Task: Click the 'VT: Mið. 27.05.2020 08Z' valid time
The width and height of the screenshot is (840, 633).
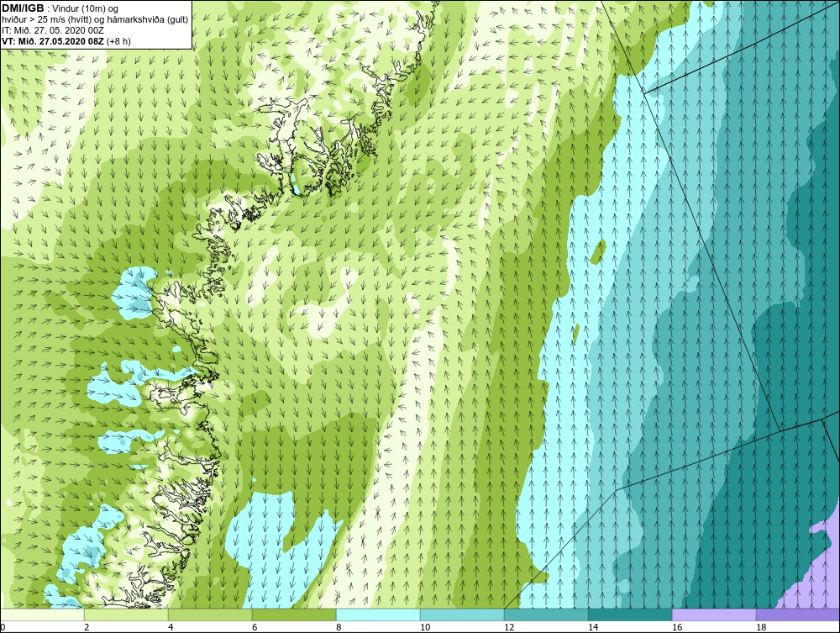Action: pos(53,40)
